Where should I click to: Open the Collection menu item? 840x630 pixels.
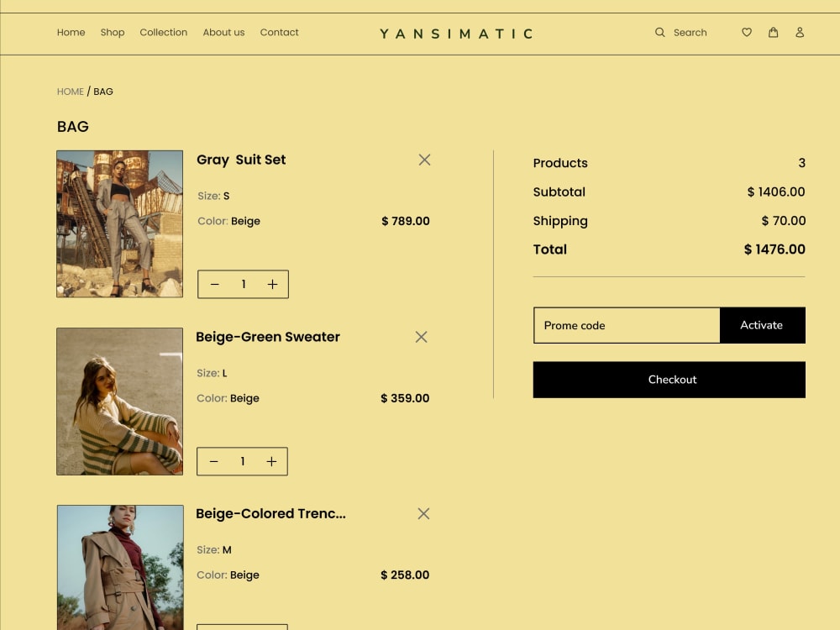click(164, 32)
